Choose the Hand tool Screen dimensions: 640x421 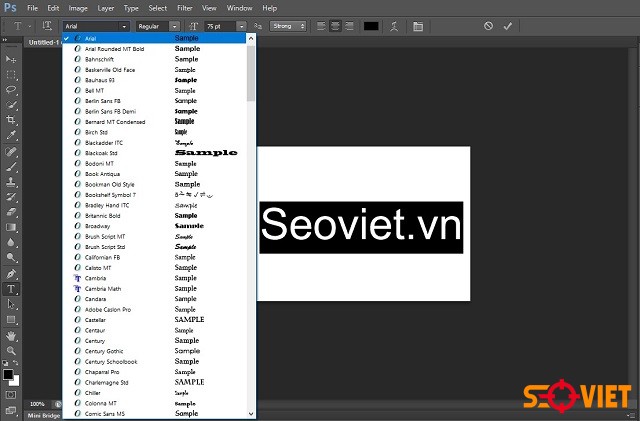click(x=12, y=335)
